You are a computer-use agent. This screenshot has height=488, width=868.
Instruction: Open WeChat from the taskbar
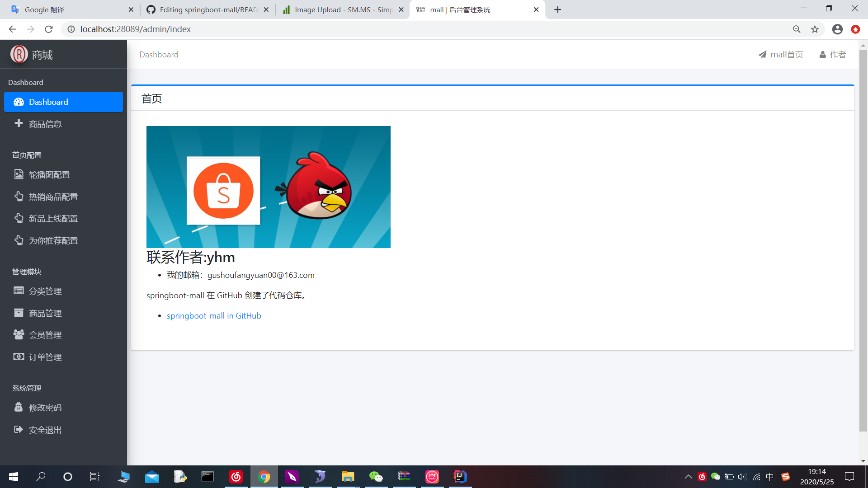point(376,477)
